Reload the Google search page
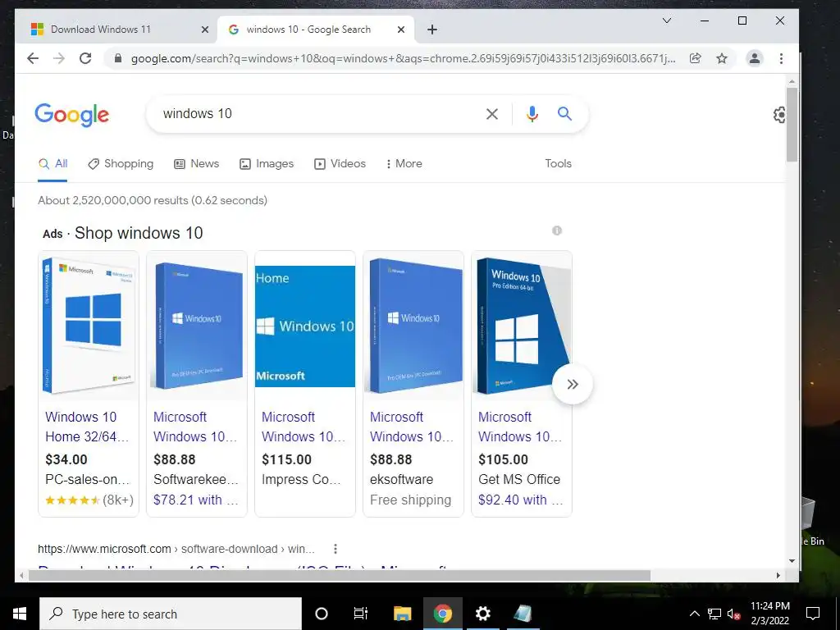Image resolution: width=840 pixels, height=630 pixels. (85, 58)
